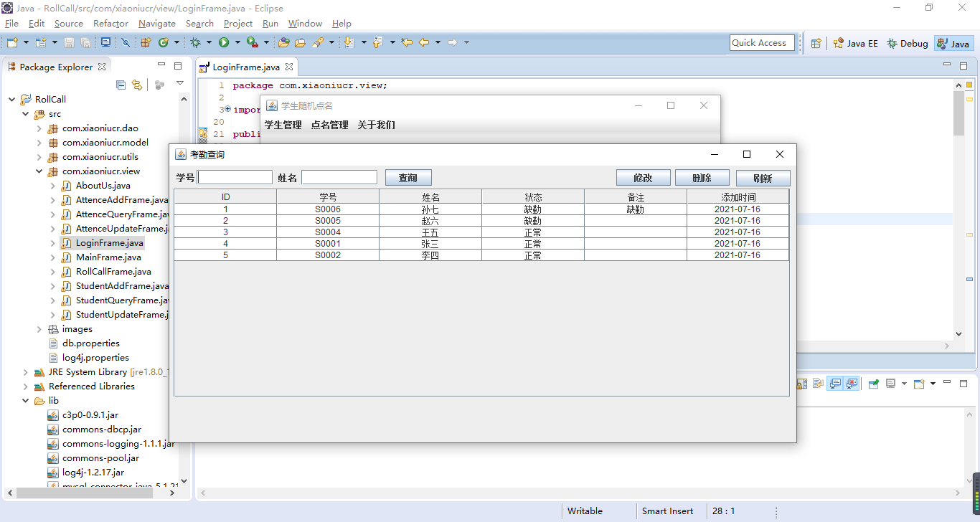Click the Search flashlight toolbar icon
Screen dimensions: 980x522
(318, 43)
